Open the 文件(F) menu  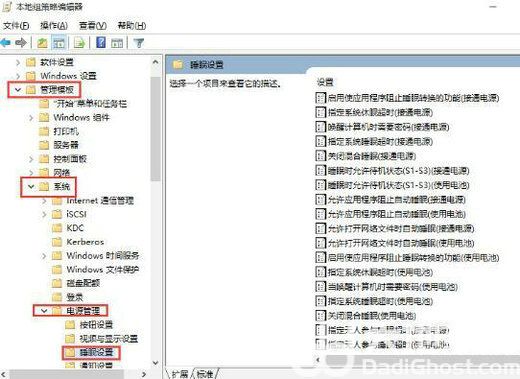16,26
